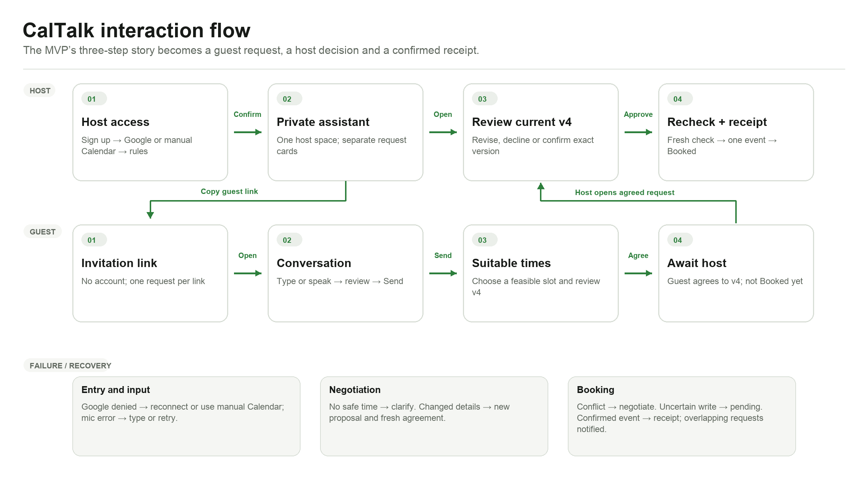868x503 pixels.
Task: Select the 'Entry and input' recovery heading
Action: [x=115, y=390]
